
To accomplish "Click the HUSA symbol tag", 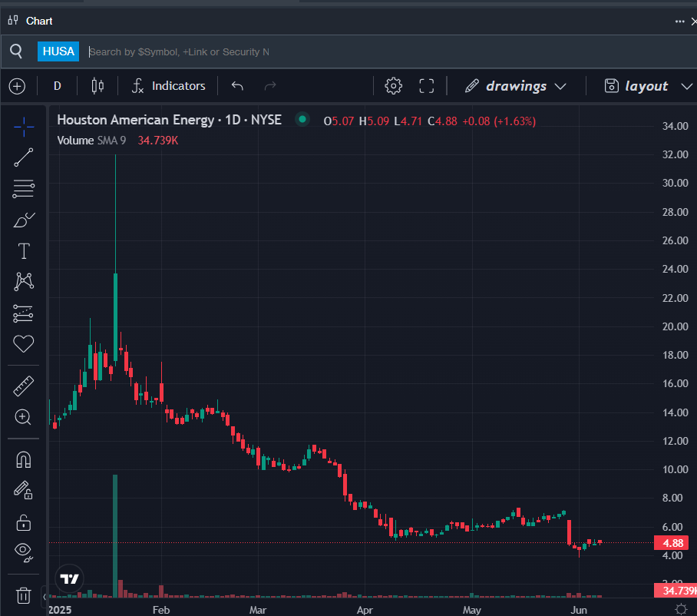I will pyautogui.click(x=58, y=51).
